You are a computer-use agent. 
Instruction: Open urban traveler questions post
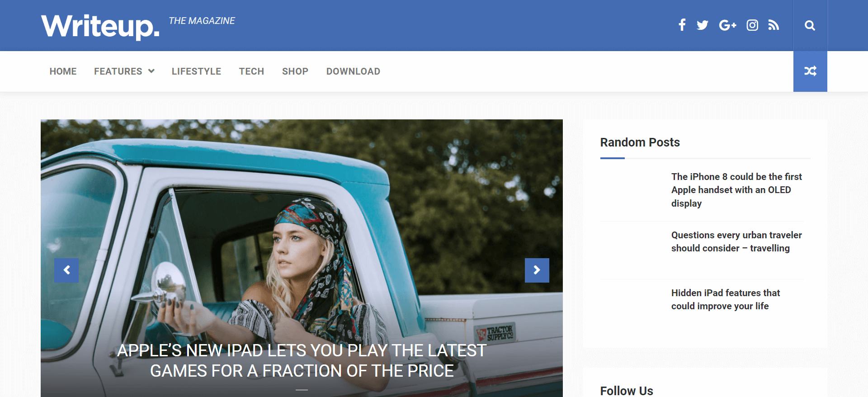[736, 241]
